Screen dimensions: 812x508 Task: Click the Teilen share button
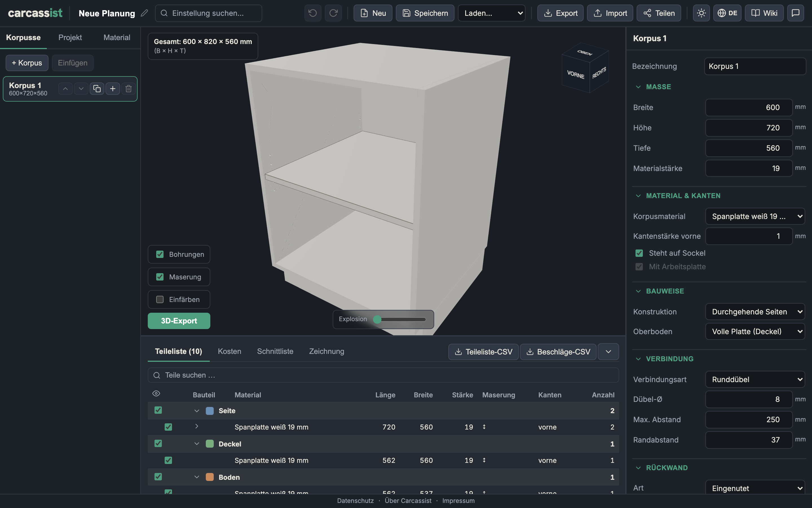click(659, 13)
